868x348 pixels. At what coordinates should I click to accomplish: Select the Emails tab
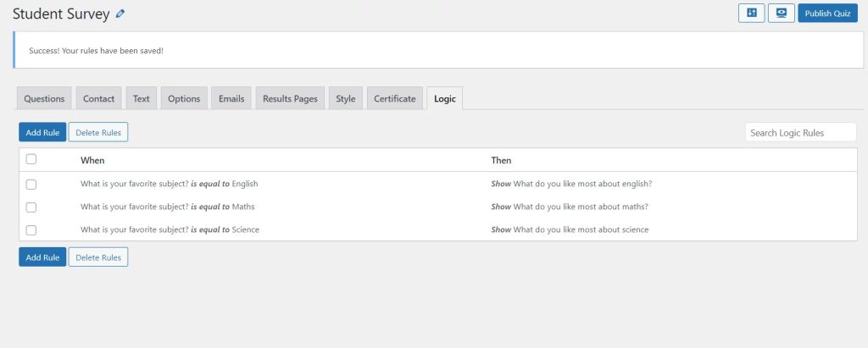tap(231, 98)
